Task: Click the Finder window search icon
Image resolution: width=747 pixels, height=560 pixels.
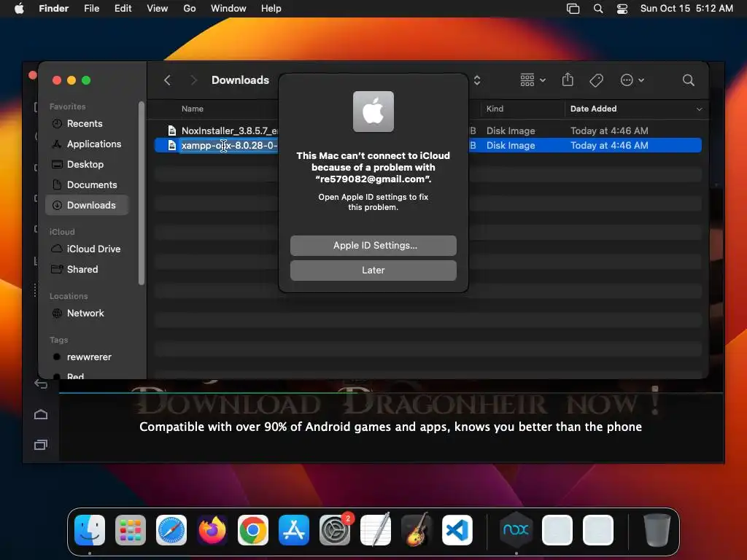Action: pos(688,80)
